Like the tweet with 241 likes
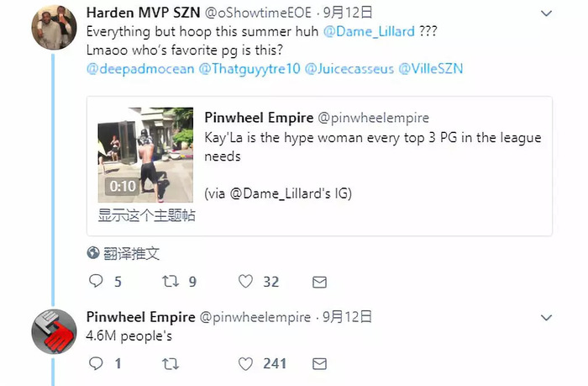This screenshot has height=386, width=588. (245, 363)
